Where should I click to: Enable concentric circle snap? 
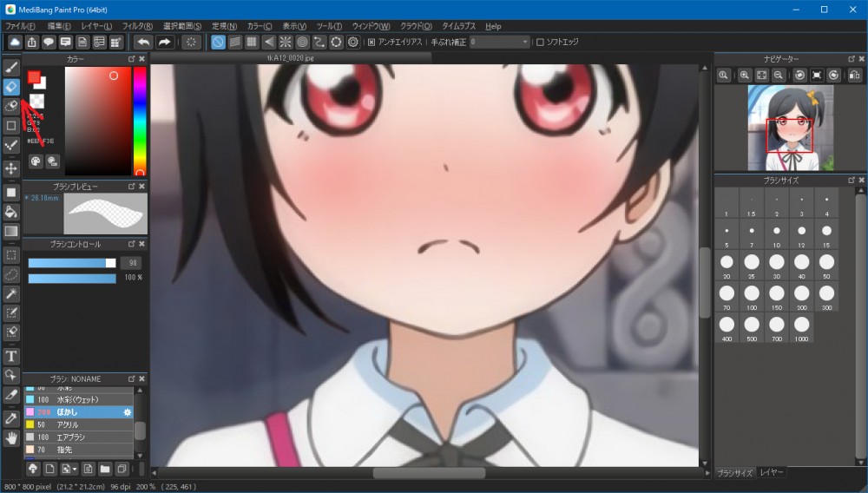pos(302,42)
